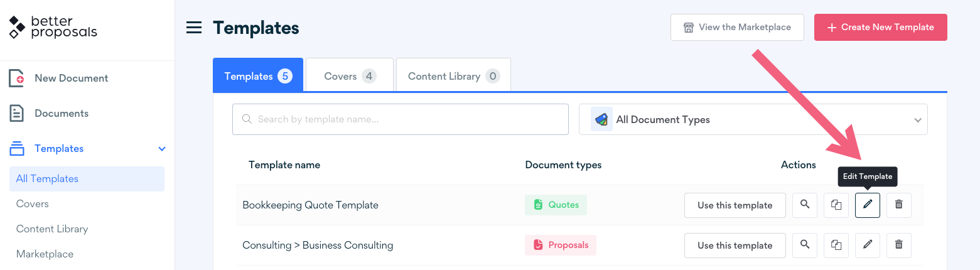Open View the Marketplace
The image size is (980, 270).
(736, 28)
